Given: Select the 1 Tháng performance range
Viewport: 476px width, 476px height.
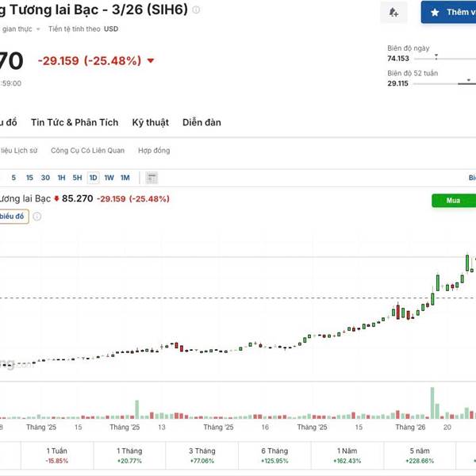Looking at the screenshot, I should coord(129,455).
